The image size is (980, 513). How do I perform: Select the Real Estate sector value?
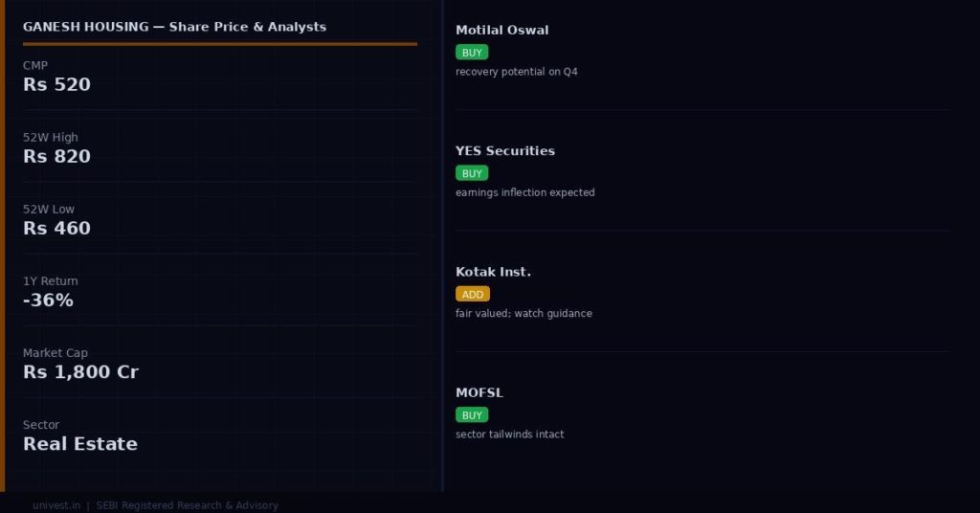coord(80,444)
